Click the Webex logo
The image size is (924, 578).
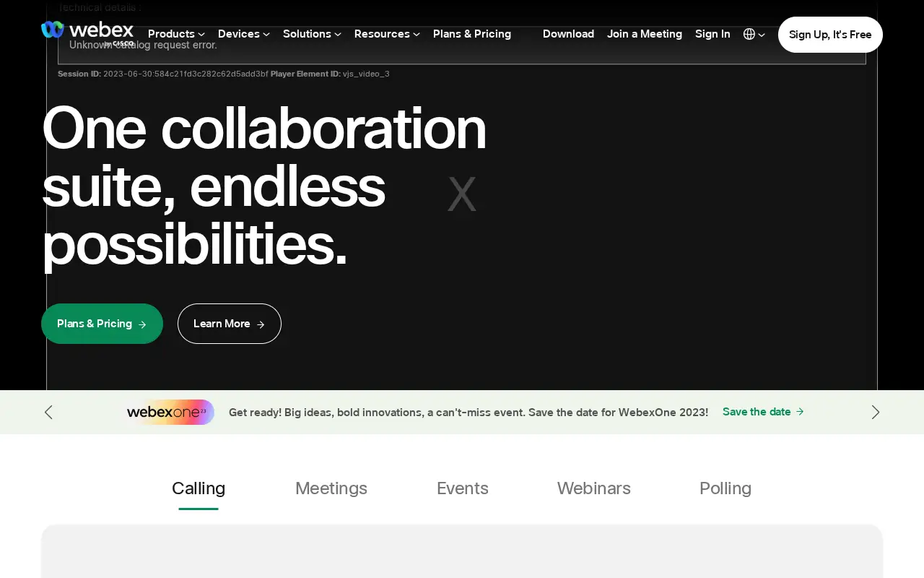point(87,33)
